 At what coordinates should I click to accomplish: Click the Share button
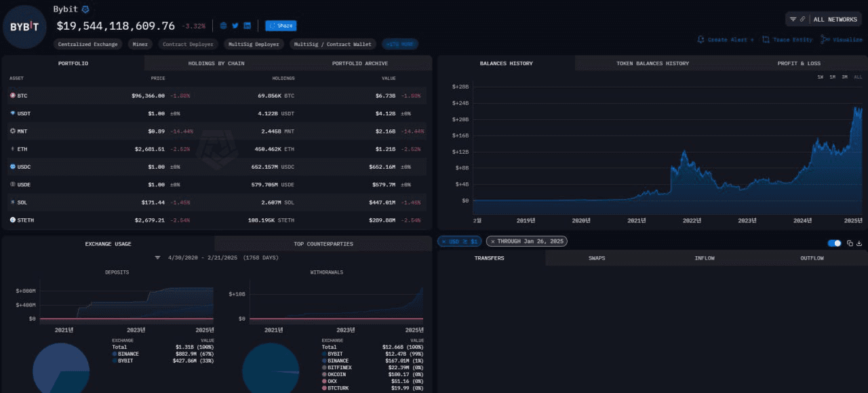tap(281, 26)
